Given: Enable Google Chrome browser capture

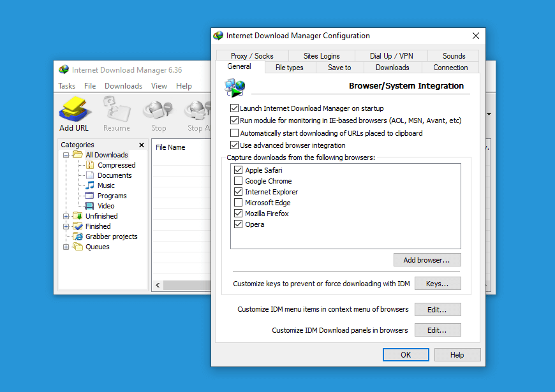Looking at the screenshot, I should [238, 181].
